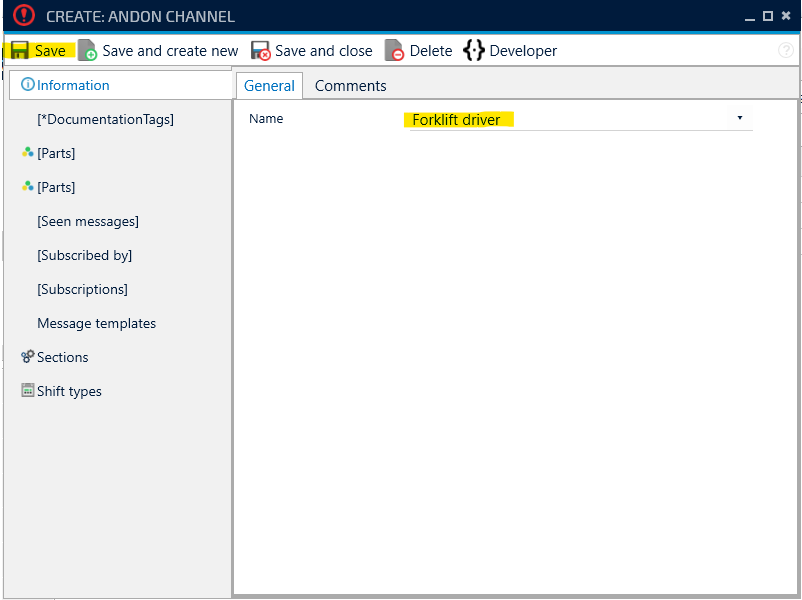Image resolution: width=802 pixels, height=600 pixels.
Task: Go to [Subscribed by] section
Action: (x=84, y=255)
